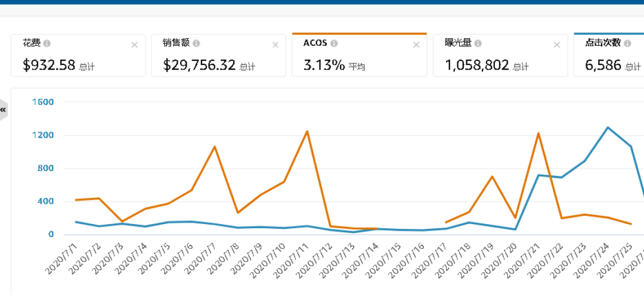The width and height of the screenshot is (644, 295).
Task: Click the 1,058,802 曝光量 total value
Action: point(478,65)
